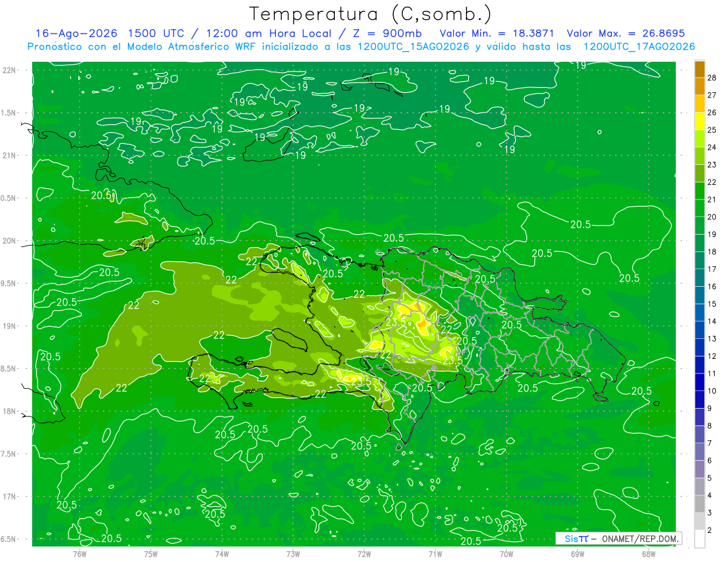This screenshot has width=728, height=562.
Task: Click the color legend number 21
Action: 712,199
